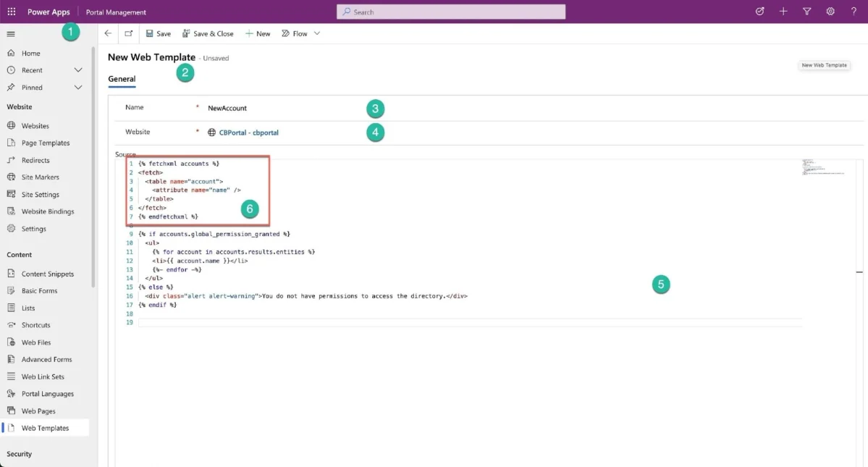Go back using the arrow icon
Screen dimensions: 868x467
[x=108, y=33]
